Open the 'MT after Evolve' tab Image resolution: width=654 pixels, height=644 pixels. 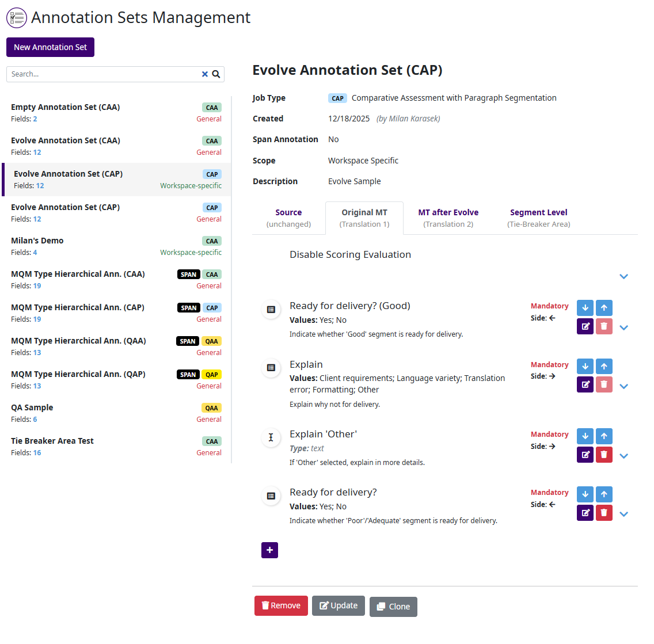448,218
